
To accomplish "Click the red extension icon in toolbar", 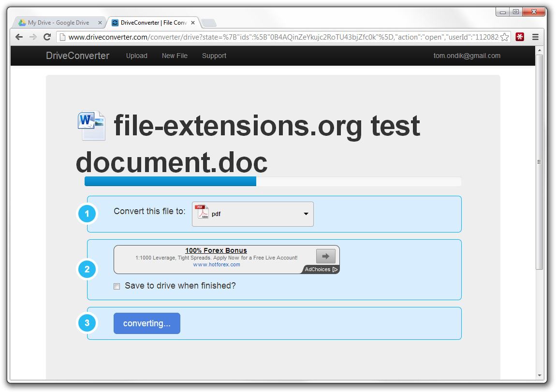I will [520, 37].
